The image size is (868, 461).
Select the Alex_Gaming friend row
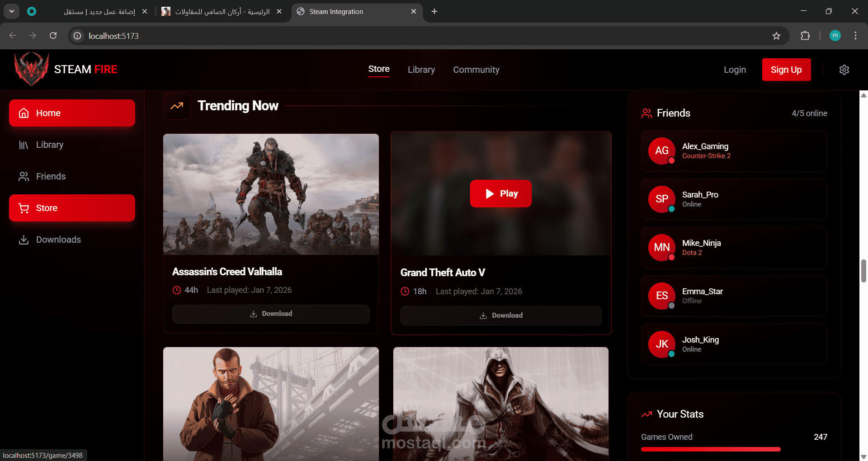point(734,151)
